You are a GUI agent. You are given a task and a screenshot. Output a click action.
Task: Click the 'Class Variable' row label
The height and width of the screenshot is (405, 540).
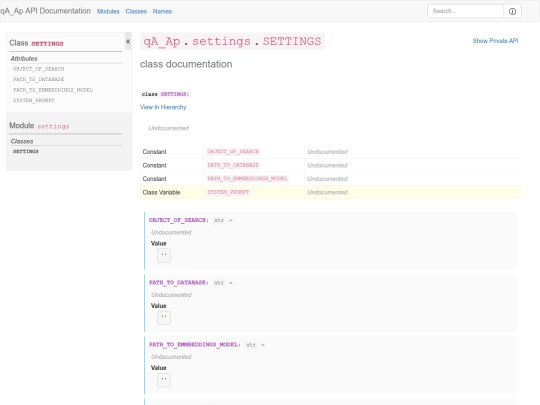(x=161, y=192)
